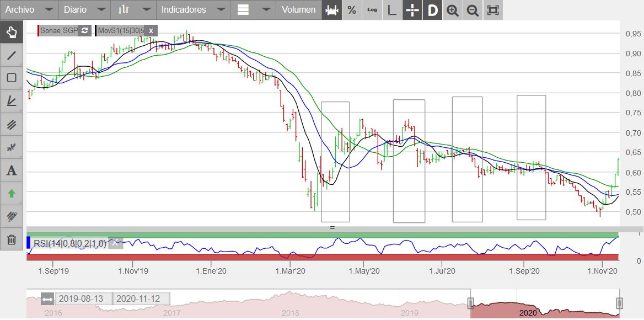
Task: Select the rectangle drawing tool
Action: click(x=12, y=78)
